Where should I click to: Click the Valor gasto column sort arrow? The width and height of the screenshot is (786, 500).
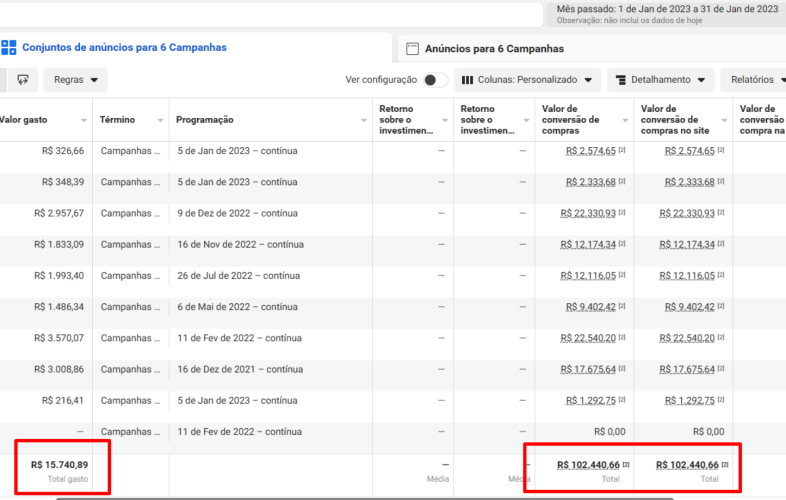[84, 120]
